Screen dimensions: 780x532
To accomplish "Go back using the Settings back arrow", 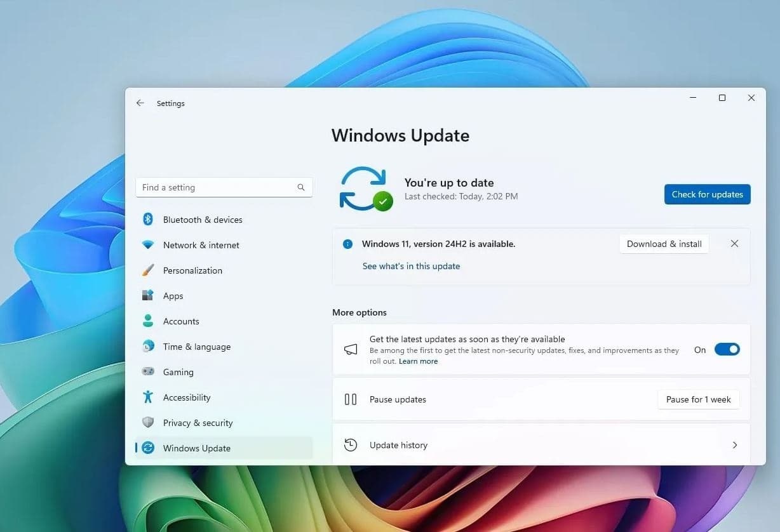I will pyautogui.click(x=140, y=103).
